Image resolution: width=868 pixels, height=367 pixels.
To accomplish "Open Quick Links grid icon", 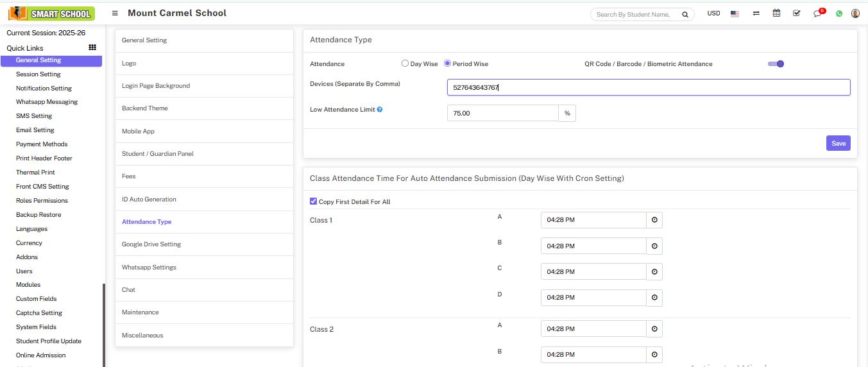I will (x=92, y=47).
